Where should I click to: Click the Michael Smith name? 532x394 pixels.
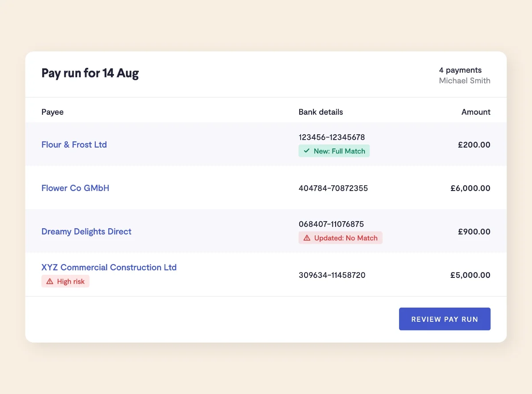tap(465, 81)
